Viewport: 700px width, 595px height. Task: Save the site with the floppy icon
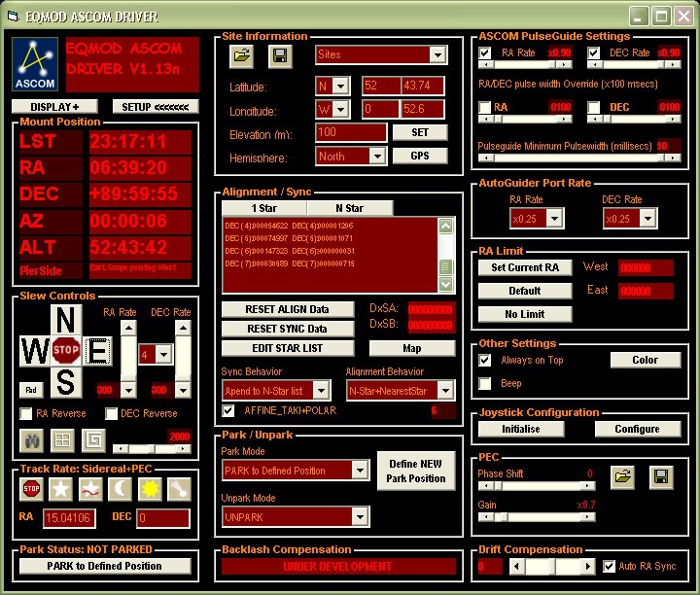pos(280,56)
